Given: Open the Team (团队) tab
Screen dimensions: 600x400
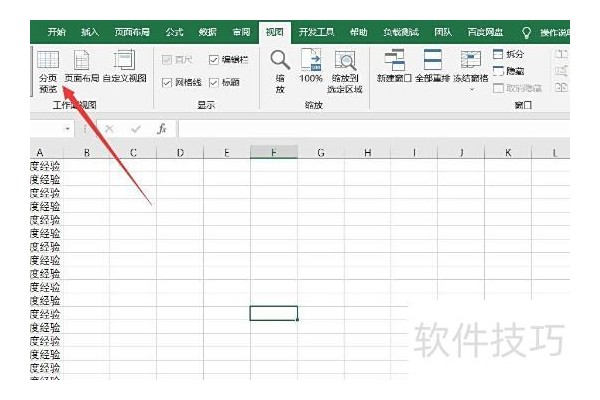Looking at the screenshot, I should pos(443,32).
